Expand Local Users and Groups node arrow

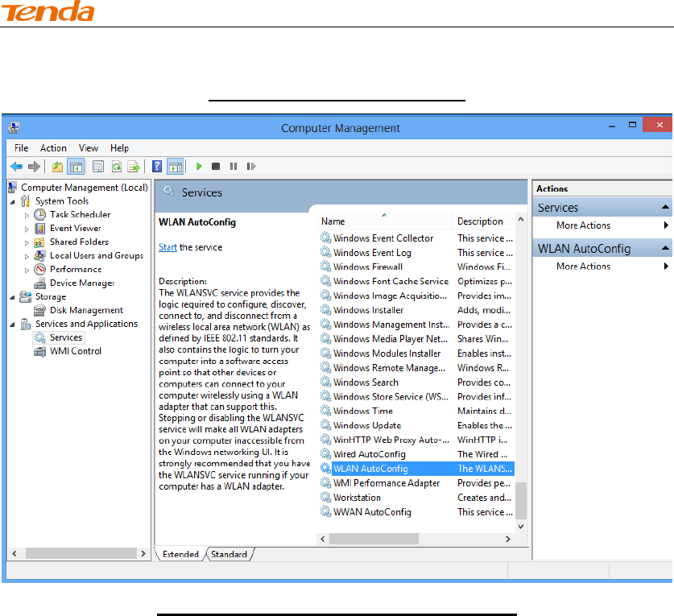click(27, 257)
